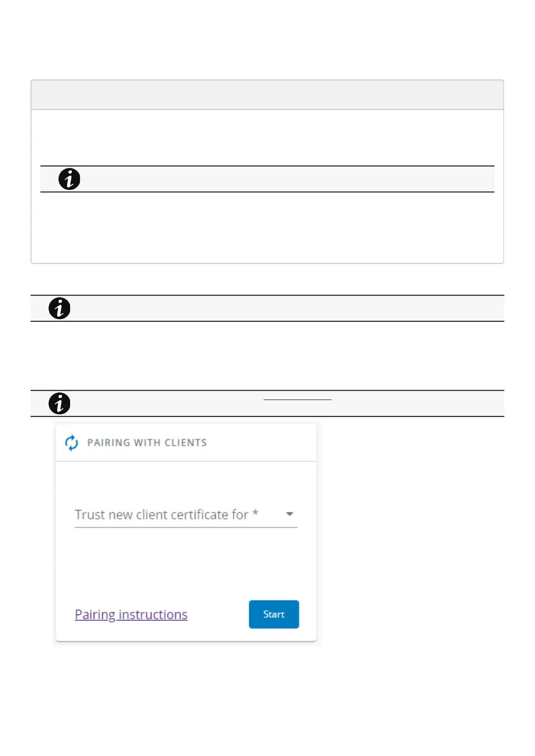Click the PAIRING WITH CLIENTS header title
The width and height of the screenshot is (535, 756).
pyautogui.click(x=147, y=443)
